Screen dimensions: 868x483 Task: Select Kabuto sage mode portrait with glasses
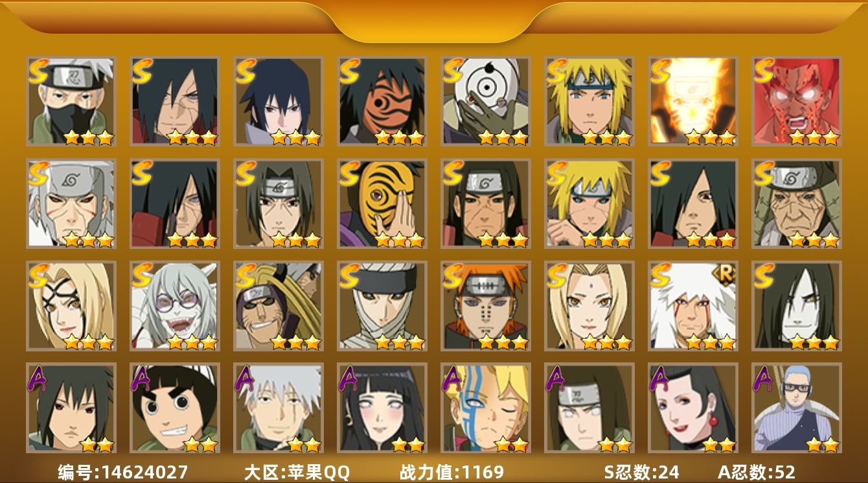175,306
